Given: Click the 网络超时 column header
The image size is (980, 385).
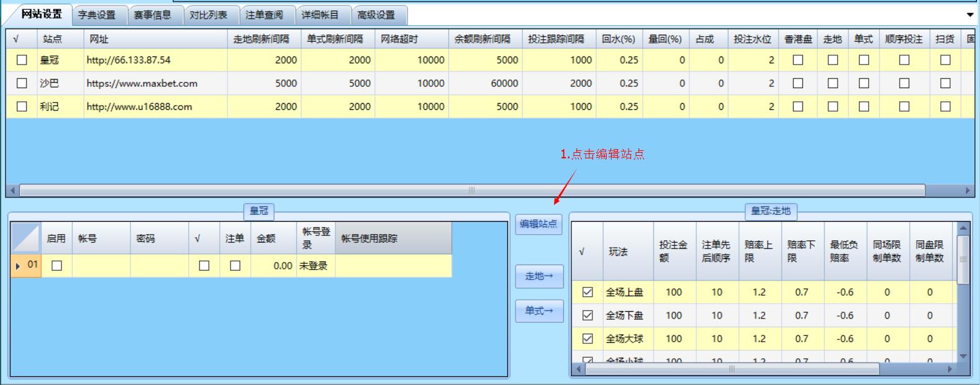Looking at the screenshot, I should point(412,39).
